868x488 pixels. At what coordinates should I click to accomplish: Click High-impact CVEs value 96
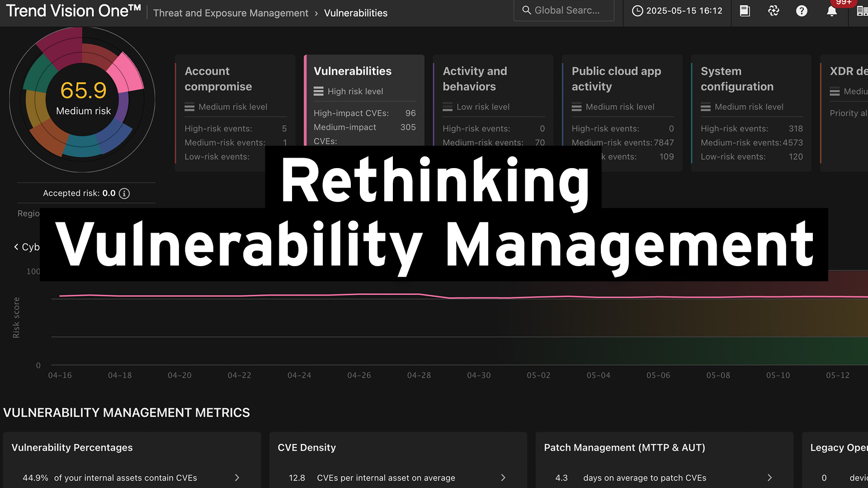tap(410, 113)
